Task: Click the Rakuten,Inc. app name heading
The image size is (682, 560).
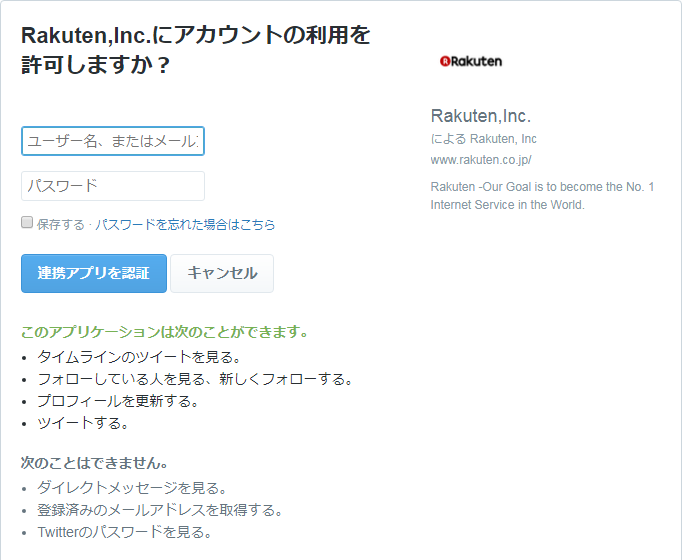Action: 481,116
